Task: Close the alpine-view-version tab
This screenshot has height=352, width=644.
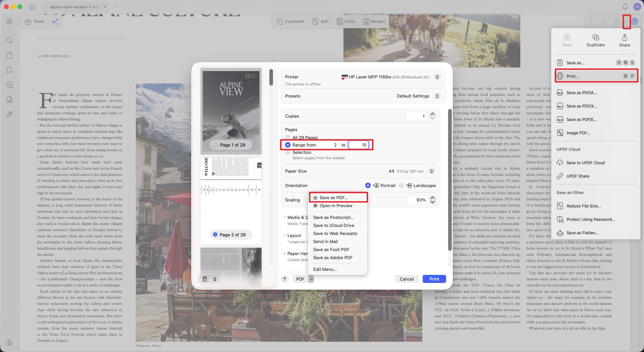Action: (105, 7)
